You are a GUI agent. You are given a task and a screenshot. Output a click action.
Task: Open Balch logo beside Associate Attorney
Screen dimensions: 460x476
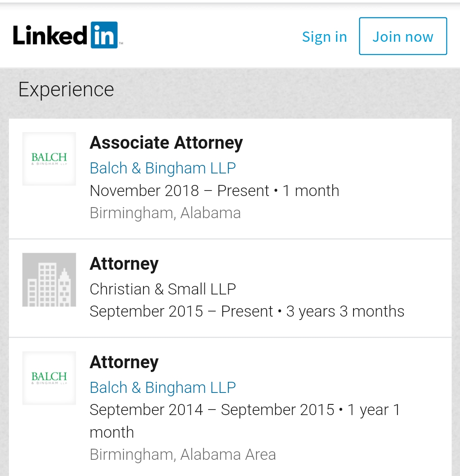pos(49,159)
